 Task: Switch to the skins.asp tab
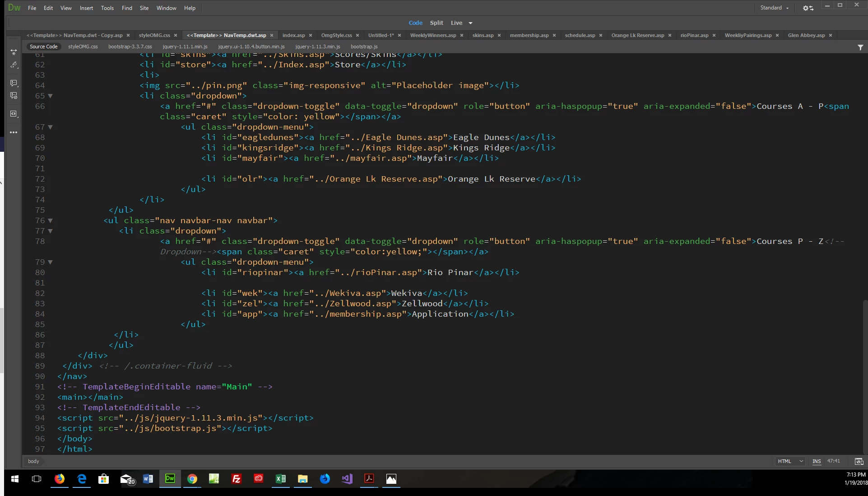click(483, 35)
